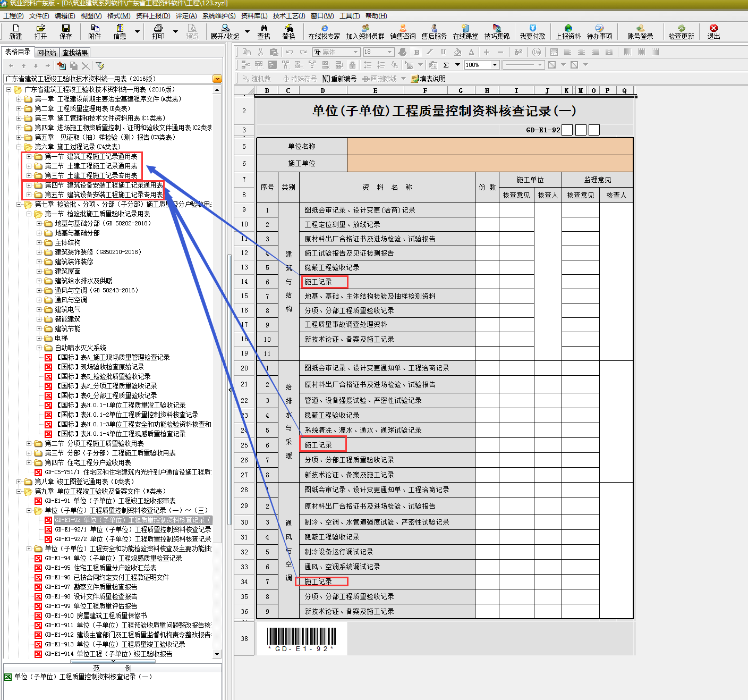748x700 pixels.
Task: Expand 第一章 工程建设前期 tree node
Action: (19, 99)
